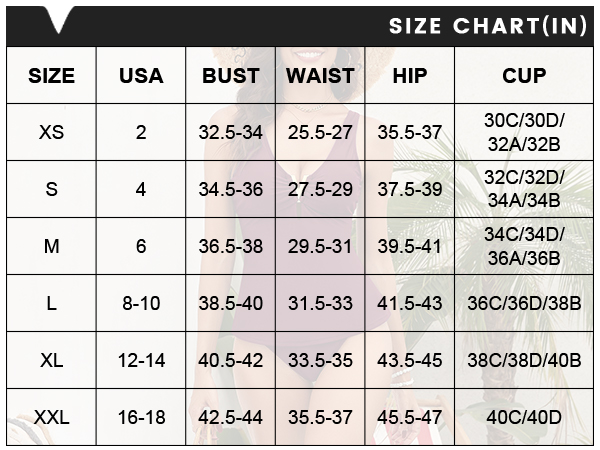Click the CUP column header

tap(524, 76)
